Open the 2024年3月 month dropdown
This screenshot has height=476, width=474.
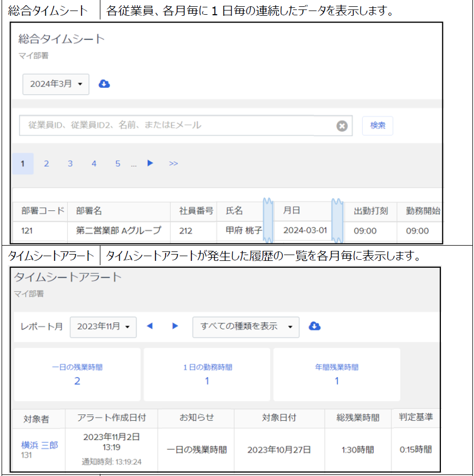pyautogui.click(x=56, y=84)
